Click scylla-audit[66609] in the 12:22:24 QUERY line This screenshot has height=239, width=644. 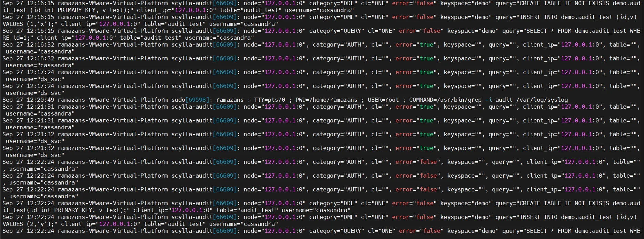(x=204, y=231)
